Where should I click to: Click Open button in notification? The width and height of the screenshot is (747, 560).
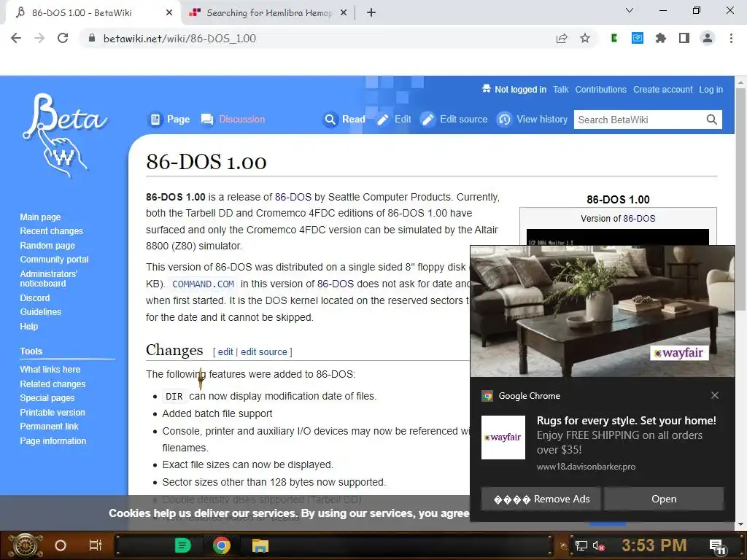tap(664, 499)
